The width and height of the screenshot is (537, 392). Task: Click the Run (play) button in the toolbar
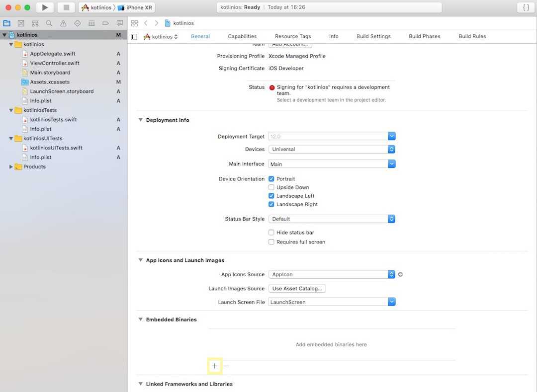[45, 7]
